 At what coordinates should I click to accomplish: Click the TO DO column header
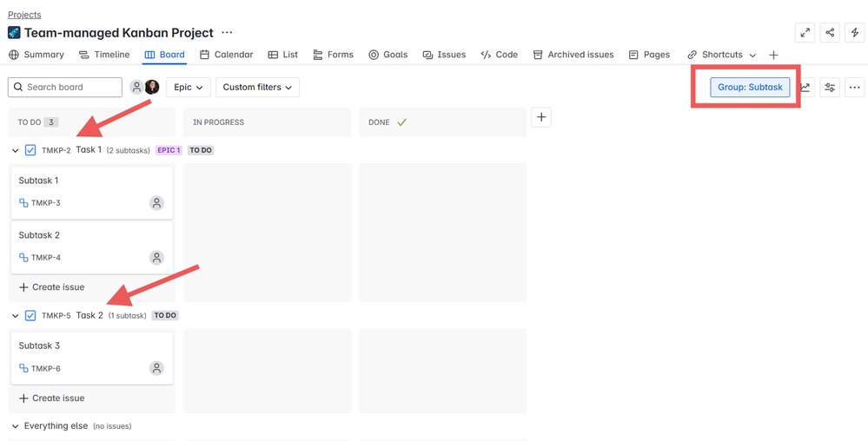(92, 122)
